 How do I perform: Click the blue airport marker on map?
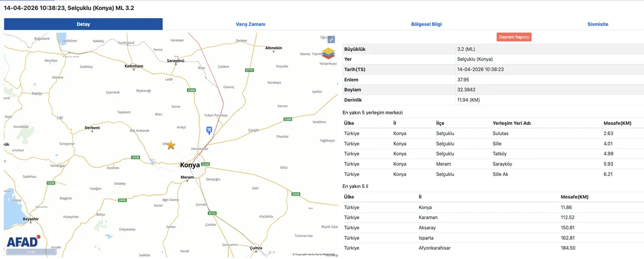(209, 131)
